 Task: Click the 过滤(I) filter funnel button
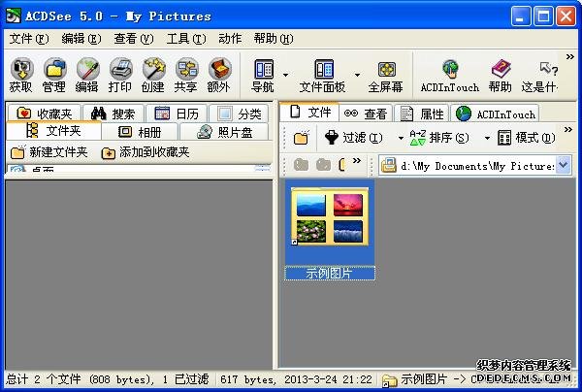(353, 138)
